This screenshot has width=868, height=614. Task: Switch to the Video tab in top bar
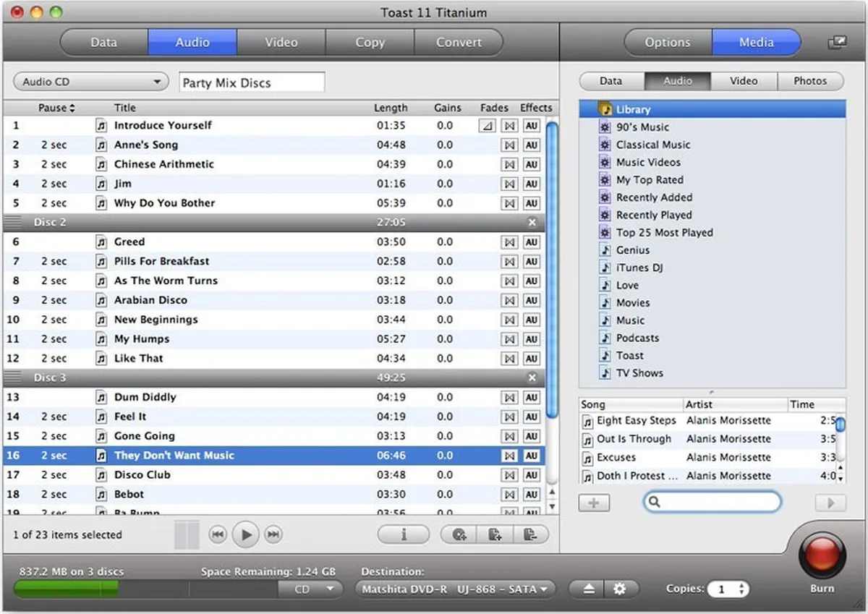tap(281, 42)
